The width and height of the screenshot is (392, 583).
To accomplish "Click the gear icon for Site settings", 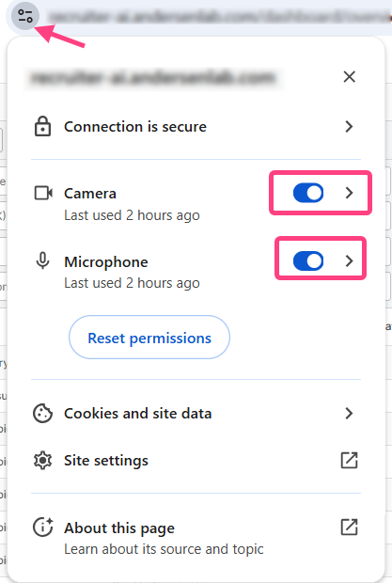I will (42, 461).
